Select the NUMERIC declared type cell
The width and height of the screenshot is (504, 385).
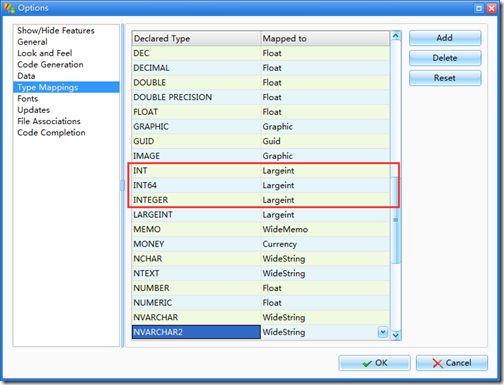coord(196,303)
